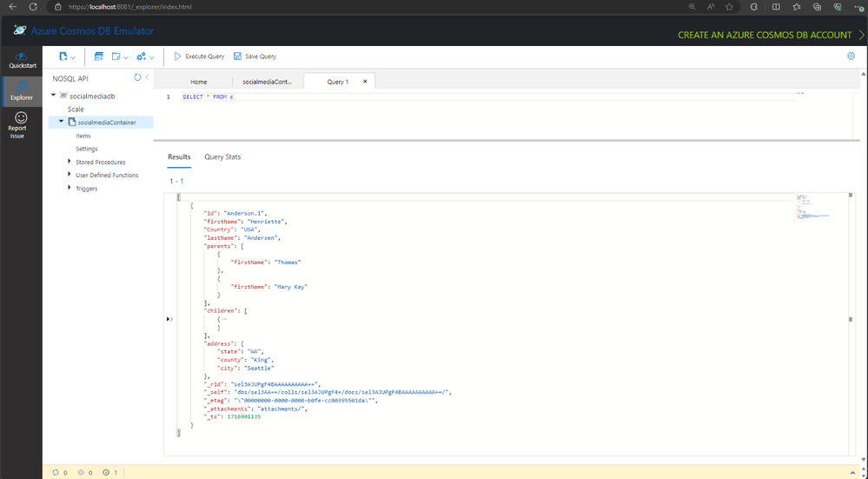Click the browser address bar URL
The width and height of the screenshot is (868, 479).
[x=130, y=7]
